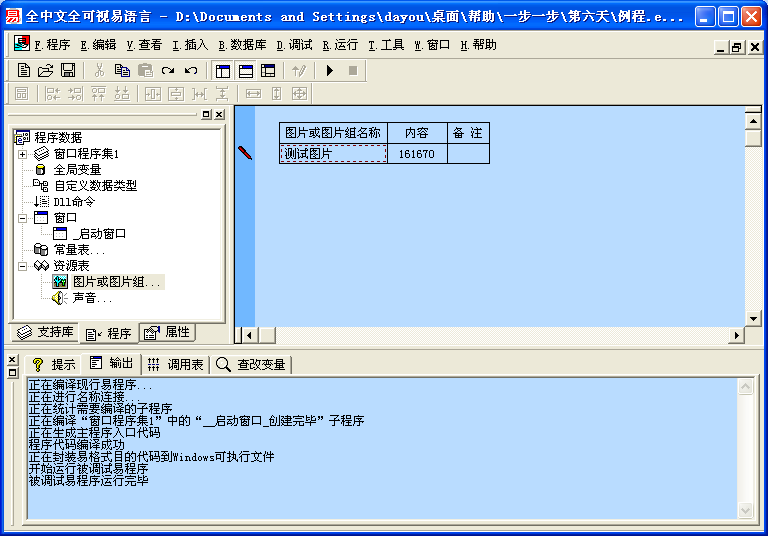This screenshot has width=768, height=536.
Task: Collapse the 资源表 tree node
Action: 22,267
